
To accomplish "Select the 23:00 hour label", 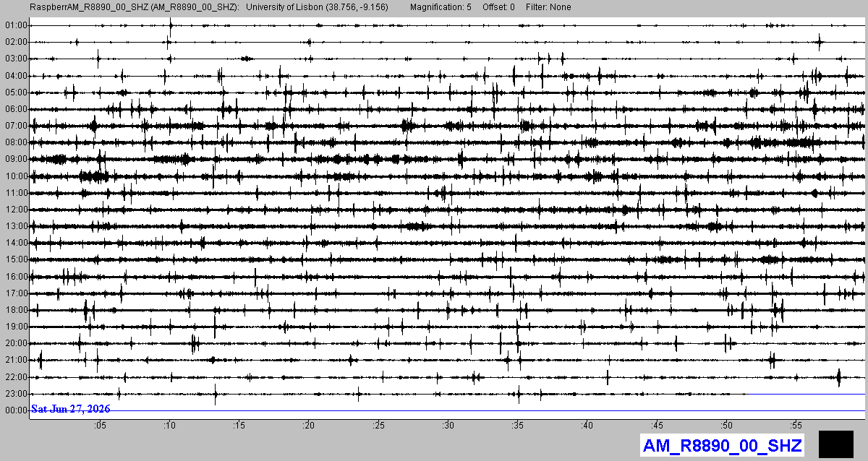I will point(15,394).
